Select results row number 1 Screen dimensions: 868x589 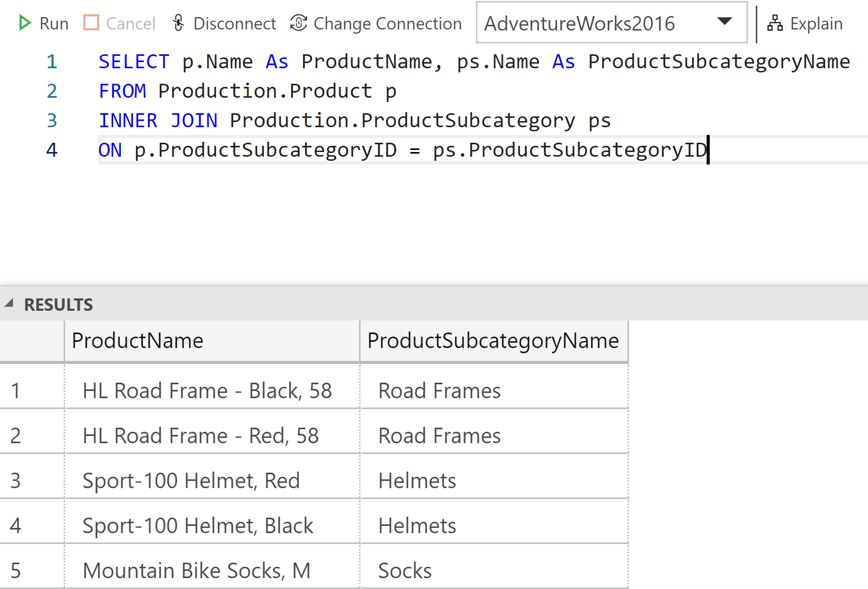[x=16, y=391]
